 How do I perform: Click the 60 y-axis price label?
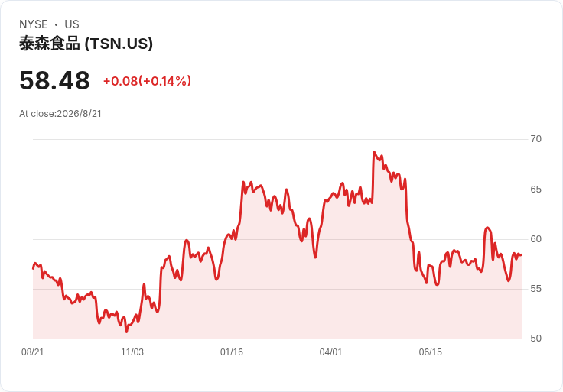(535, 239)
